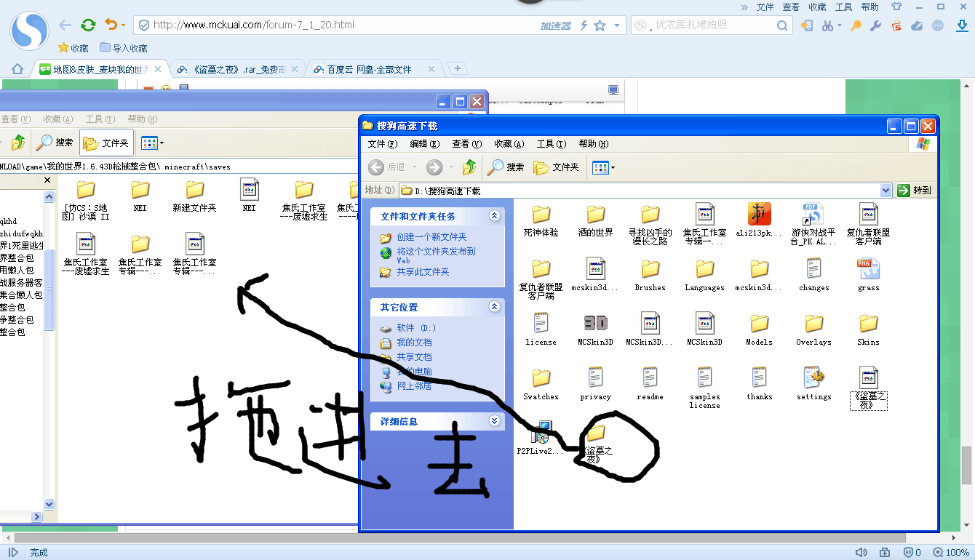
Task: Select 死神体验 folder
Action: 541,220
